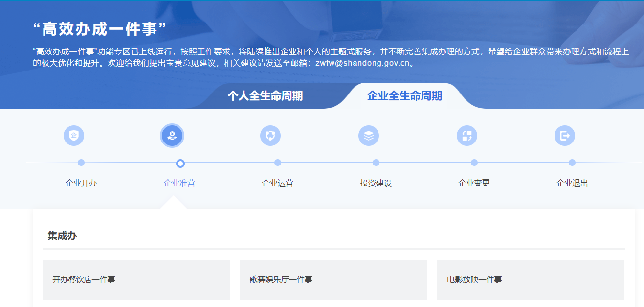
Task: Open 开办餐饮店一件事 service card
Action: [x=136, y=280]
